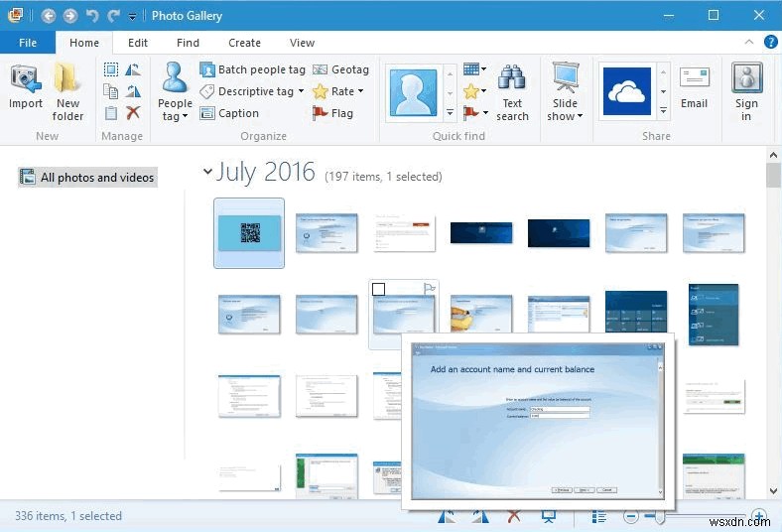Adjust the thumbnail zoom slider handle

(x=659, y=517)
